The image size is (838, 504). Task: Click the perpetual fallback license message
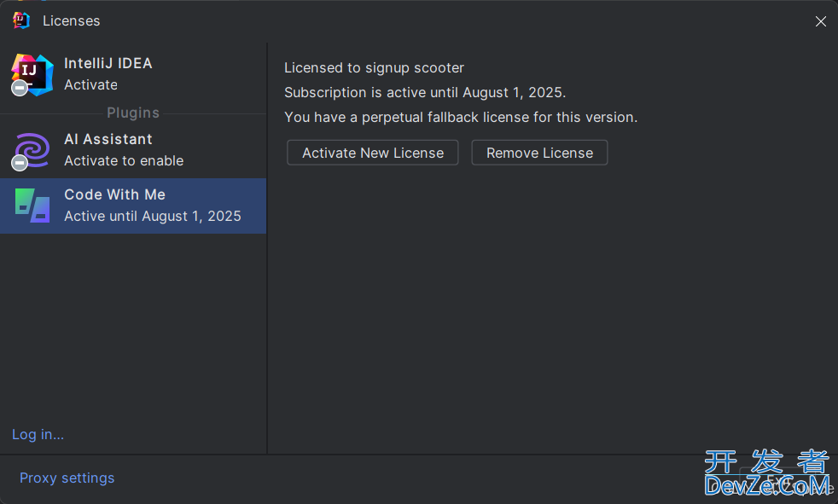click(x=461, y=117)
